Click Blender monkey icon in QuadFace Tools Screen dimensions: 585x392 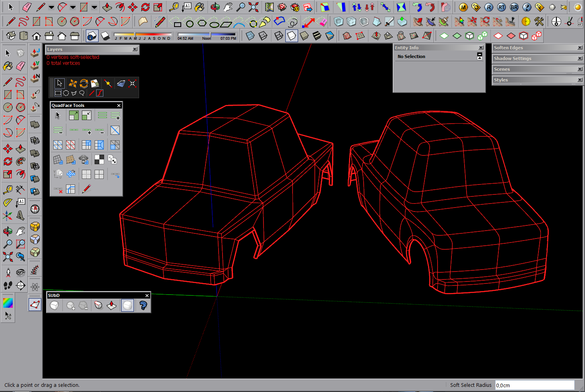point(83,160)
